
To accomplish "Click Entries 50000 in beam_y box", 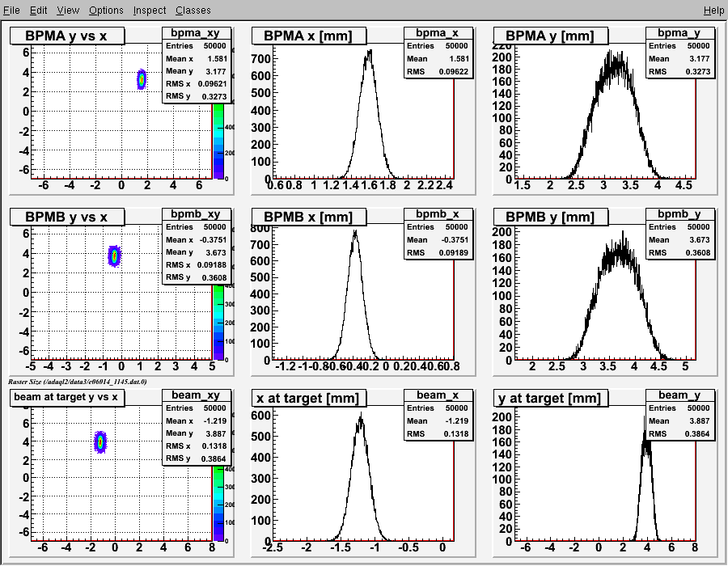I will click(x=679, y=408).
